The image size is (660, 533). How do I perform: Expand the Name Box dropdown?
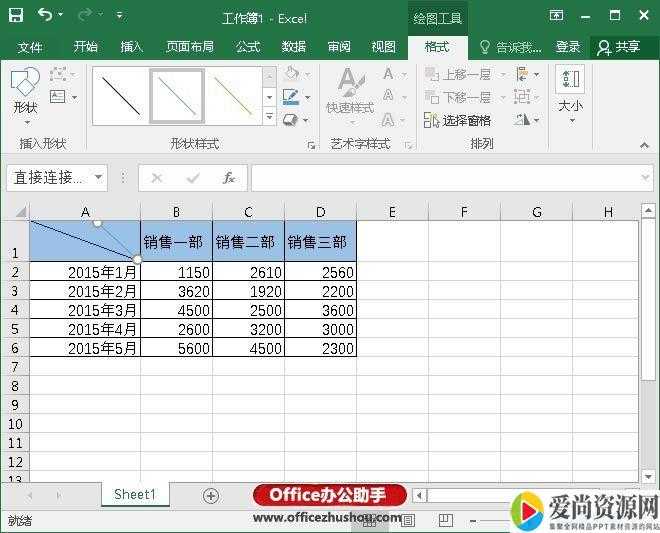click(98, 178)
